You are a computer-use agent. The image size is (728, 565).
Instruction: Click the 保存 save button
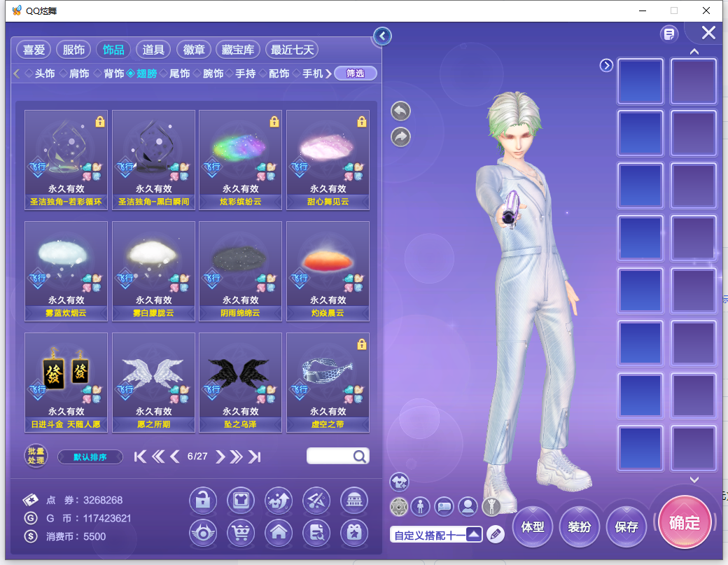pos(626,526)
